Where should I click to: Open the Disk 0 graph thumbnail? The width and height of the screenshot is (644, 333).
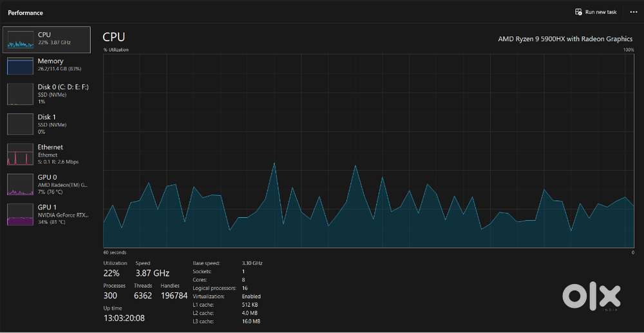click(x=20, y=94)
